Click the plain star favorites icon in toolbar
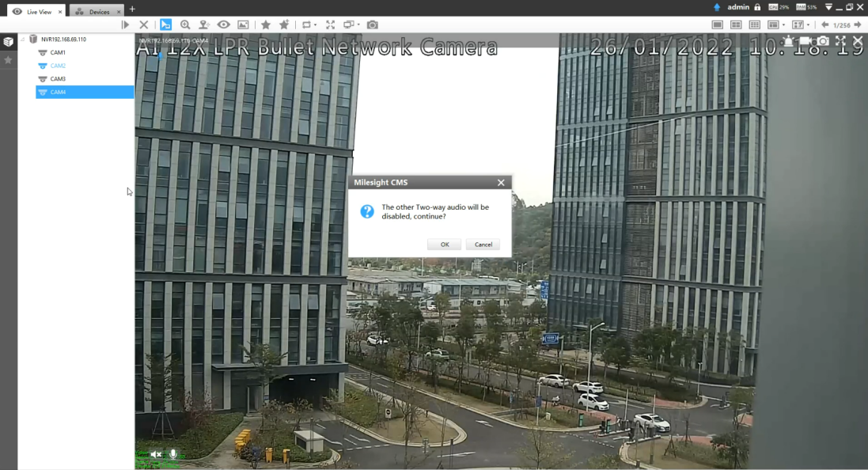This screenshot has width=868, height=470. [x=266, y=25]
